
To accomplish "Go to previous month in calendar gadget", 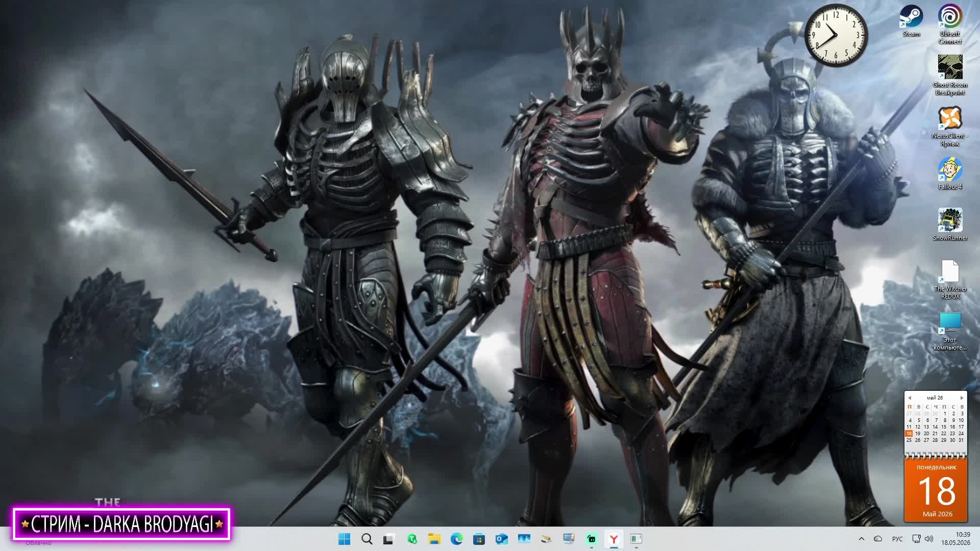I will (909, 398).
